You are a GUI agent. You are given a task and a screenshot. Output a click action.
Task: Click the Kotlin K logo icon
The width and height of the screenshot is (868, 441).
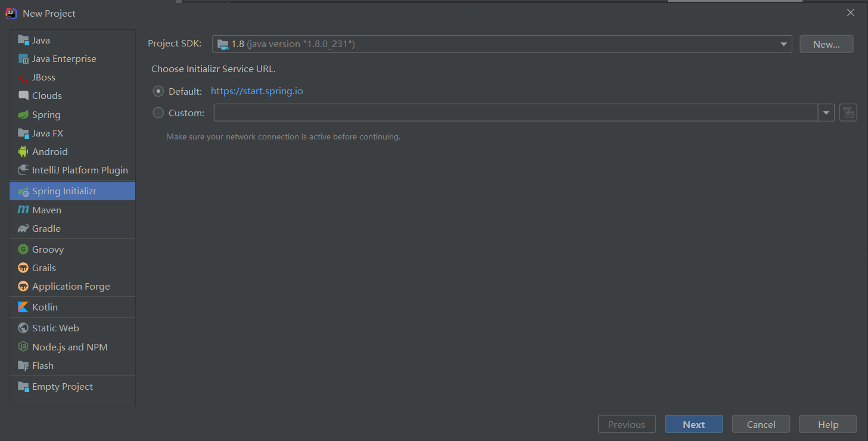23,307
